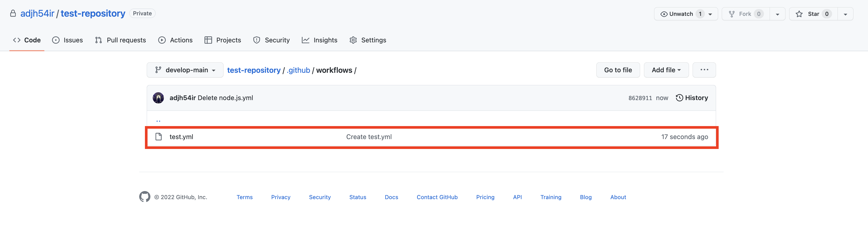
Task: Open the test-repository title link
Action: point(93,14)
